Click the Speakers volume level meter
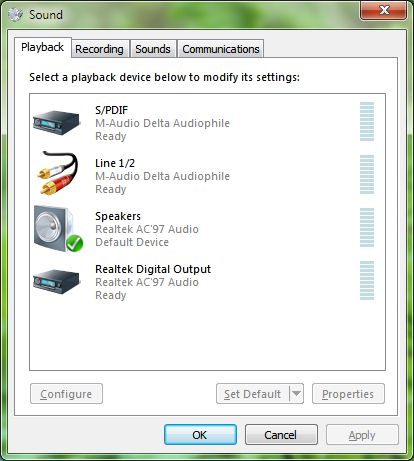The width and height of the screenshot is (414, 461). (x=367, y=227)
